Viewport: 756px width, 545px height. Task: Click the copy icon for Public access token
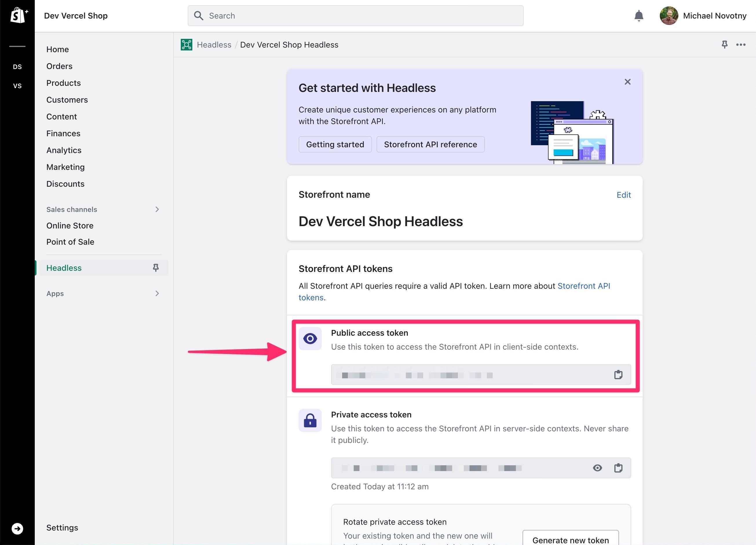coord(619,375)
